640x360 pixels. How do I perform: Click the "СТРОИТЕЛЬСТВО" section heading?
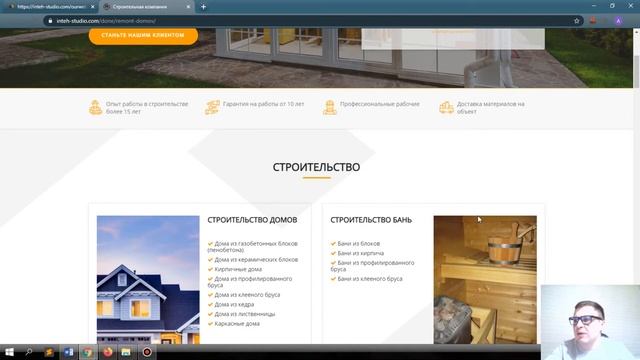(316, 167)
